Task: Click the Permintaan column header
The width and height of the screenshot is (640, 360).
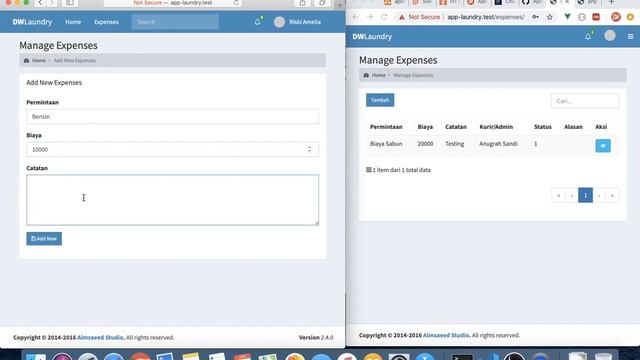Action: click(386, 127)
